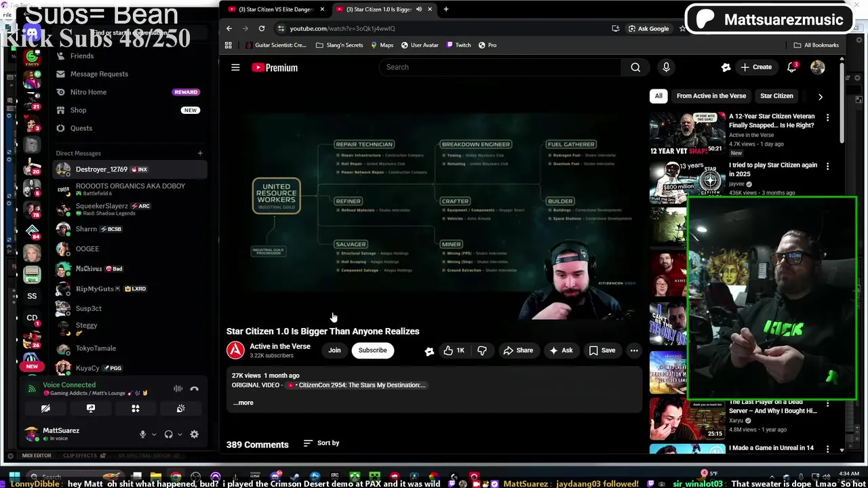Viewport: 868px width, 488px height.
Task: Open YouTube notifications bell
Action: pos(792,67)
